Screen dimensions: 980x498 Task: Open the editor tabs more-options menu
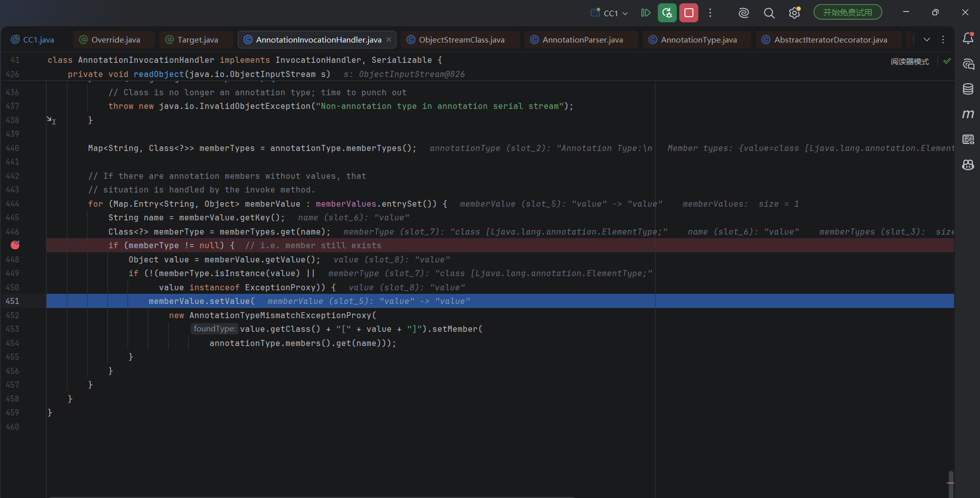click(943, 40)
